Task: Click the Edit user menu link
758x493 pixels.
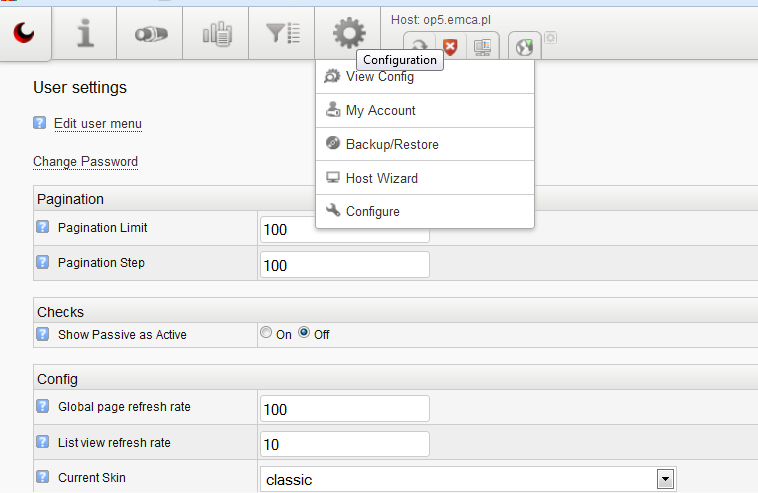Action: click(x=97, y=124)
